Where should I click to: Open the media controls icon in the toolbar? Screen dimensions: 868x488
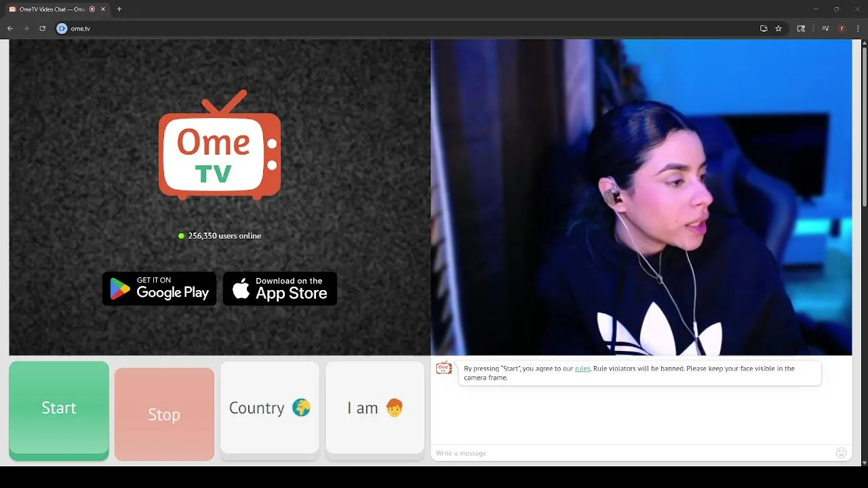825,28
